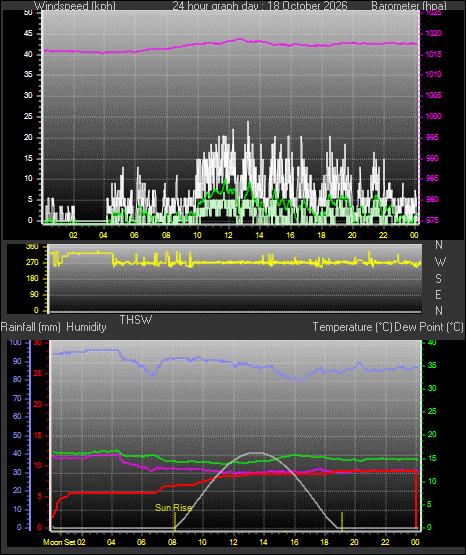Image resolution: width=466 pixels, height=555 pixels.
Task: Select 35 on the green temperature scale
Action: click(x=432, y=365)
